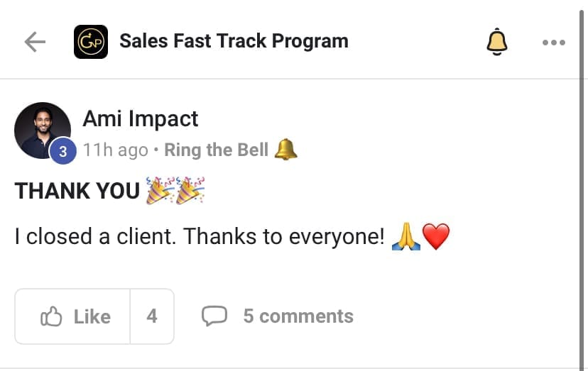Click the bell emoji beside Ring the Bell
This screenshot has height=371, width=588.
285,149
